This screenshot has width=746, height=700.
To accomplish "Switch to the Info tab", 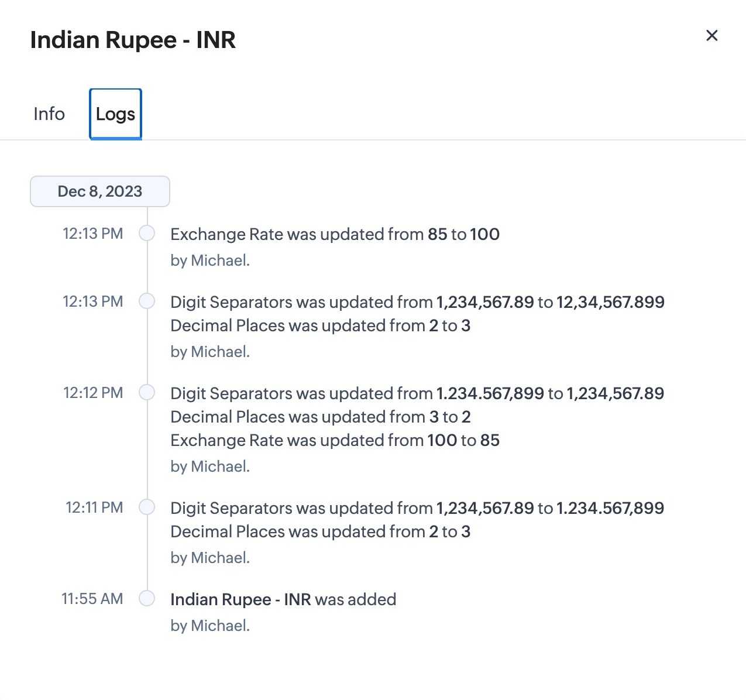I will pyautogui.click(x=49, y=114).
